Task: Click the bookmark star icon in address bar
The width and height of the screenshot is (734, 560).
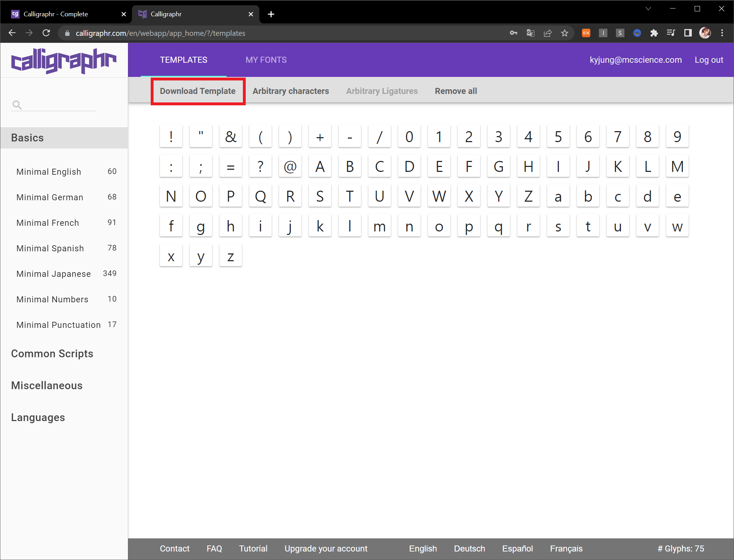Action: pos(565,33)
